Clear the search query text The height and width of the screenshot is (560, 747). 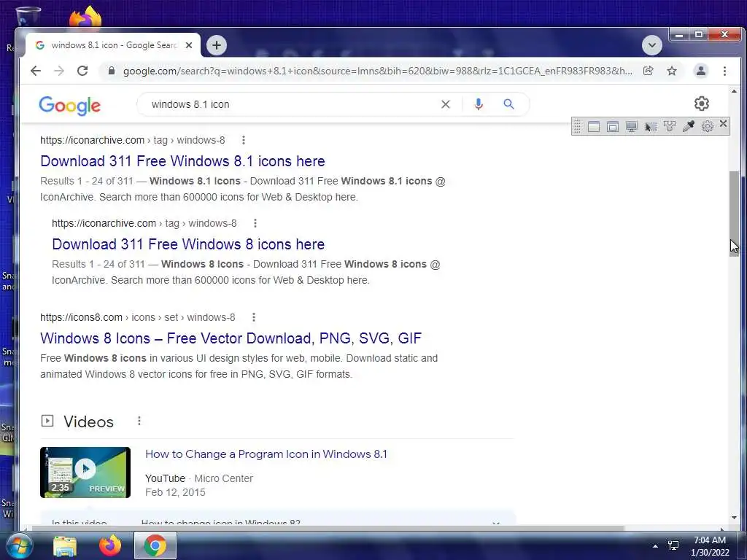pos(446,104)
